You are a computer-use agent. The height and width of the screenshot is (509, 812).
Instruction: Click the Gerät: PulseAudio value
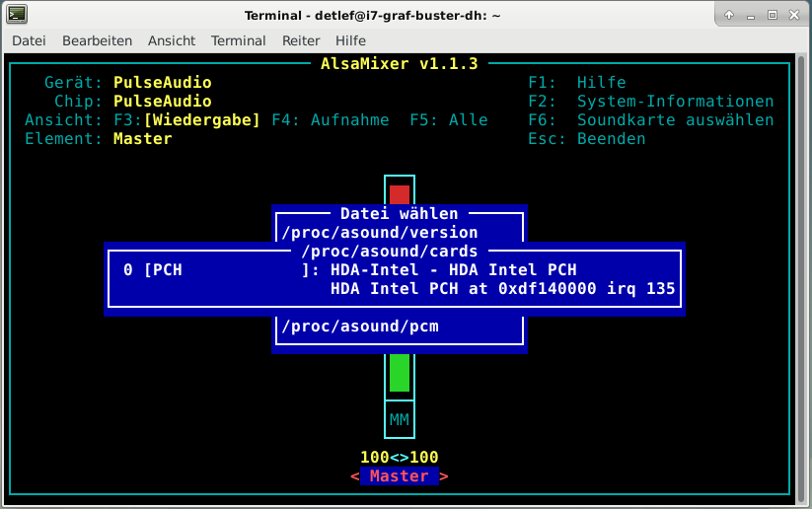[163, 82]
